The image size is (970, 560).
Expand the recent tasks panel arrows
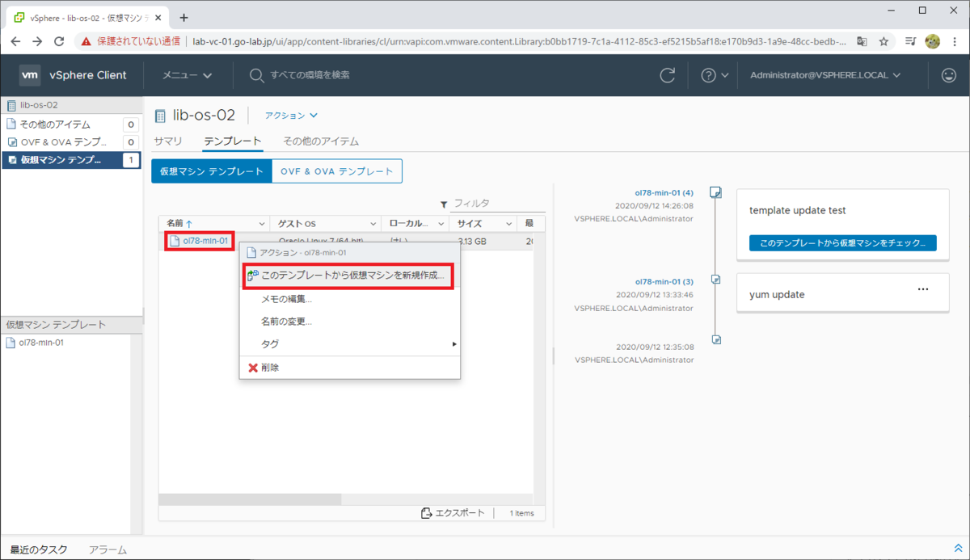[x=959, y=549]
